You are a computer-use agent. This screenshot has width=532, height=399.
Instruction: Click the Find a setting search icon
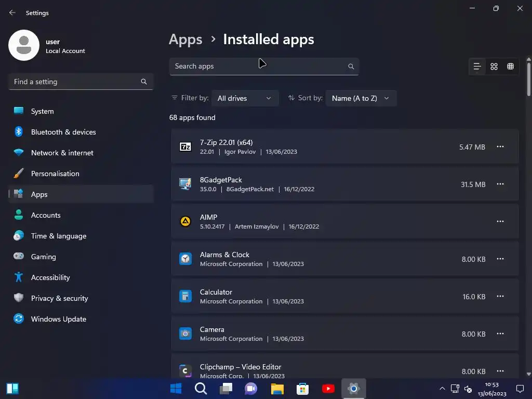click(x=144, y=82)
